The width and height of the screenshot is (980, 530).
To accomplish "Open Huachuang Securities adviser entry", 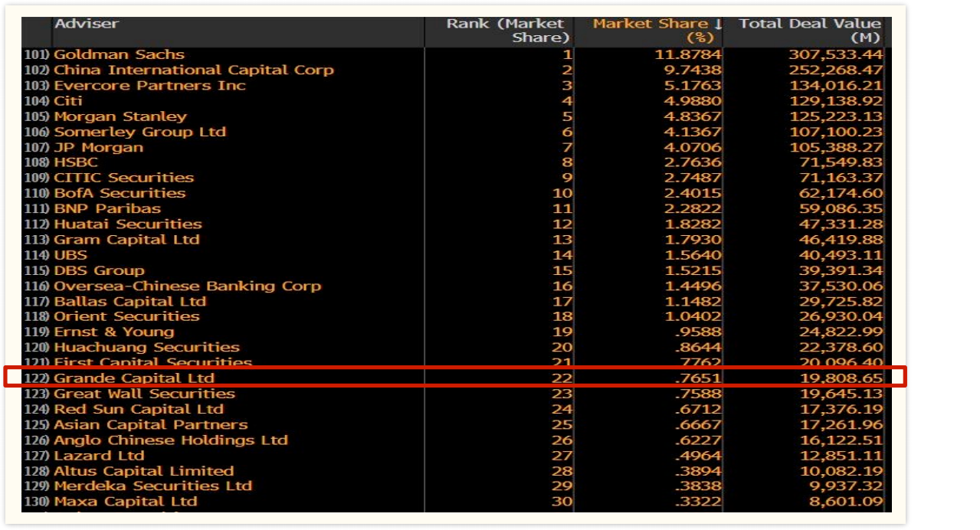I will coord(146,347).
